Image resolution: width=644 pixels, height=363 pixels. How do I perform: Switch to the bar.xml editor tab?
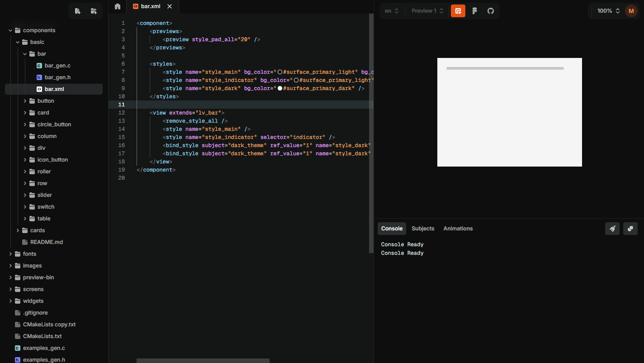pyautogui.click(x=152, y=6)
